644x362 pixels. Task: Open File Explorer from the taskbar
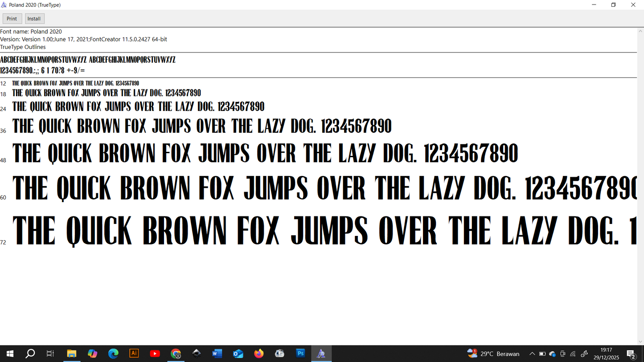72,354
